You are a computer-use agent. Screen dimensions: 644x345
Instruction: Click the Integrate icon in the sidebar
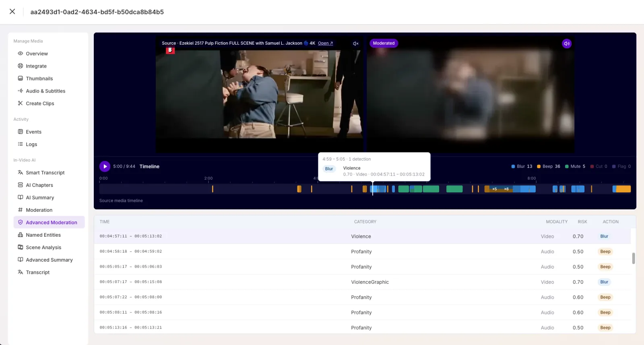(x=20, y=66)
